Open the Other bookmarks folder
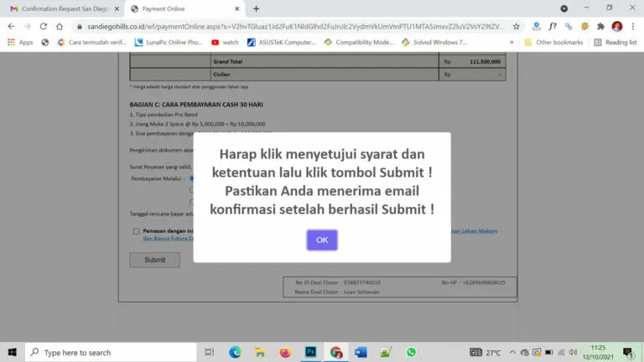Image resolution: width=644 pixels, height=362 pixels. coord(553,42)
